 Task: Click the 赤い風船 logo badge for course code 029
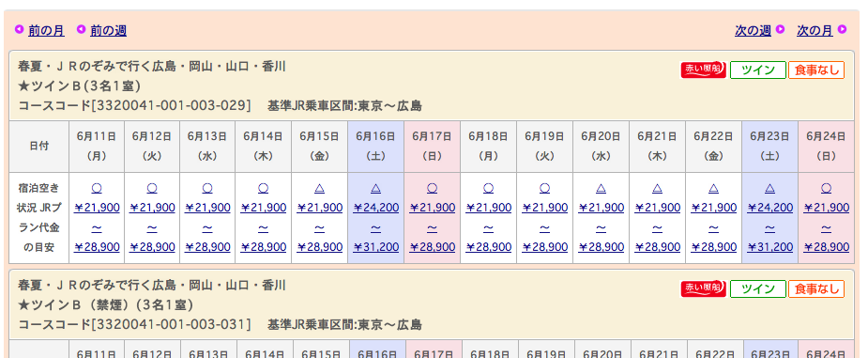(703, 70)
